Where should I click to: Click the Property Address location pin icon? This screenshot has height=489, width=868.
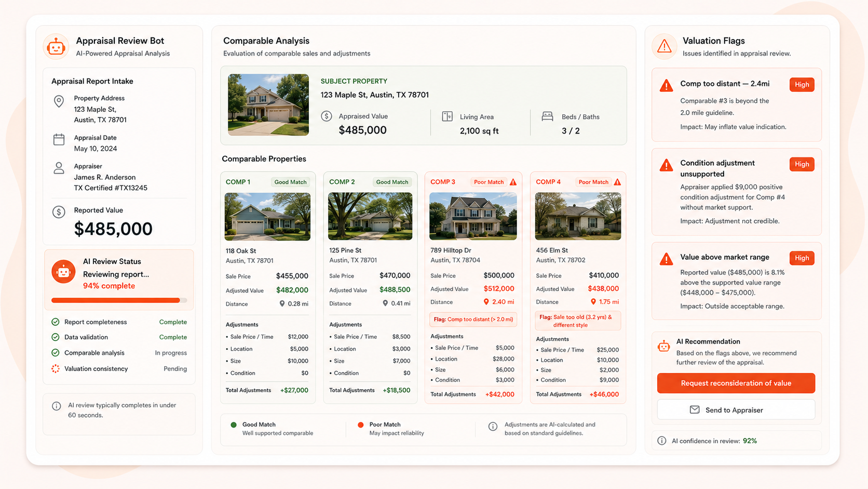click(59, 101)
